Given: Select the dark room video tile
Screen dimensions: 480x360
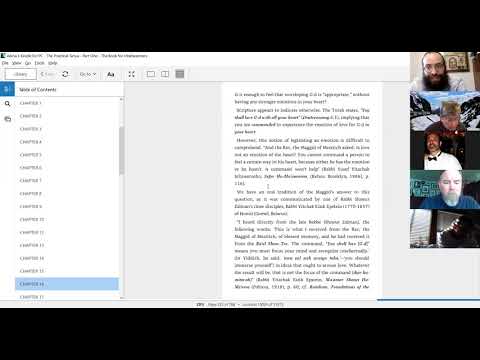Looking at the screenshot, I should click(x=445, y=229).
